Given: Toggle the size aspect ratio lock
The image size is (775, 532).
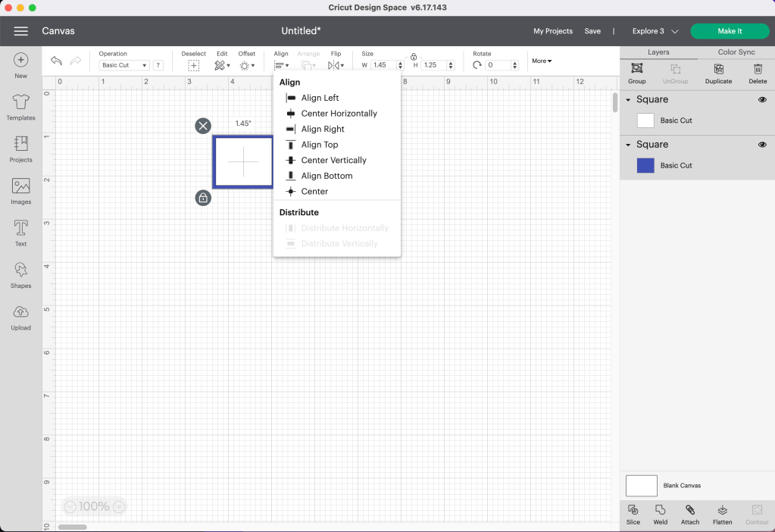Looking at the screenshot, I should pos(414,57).
